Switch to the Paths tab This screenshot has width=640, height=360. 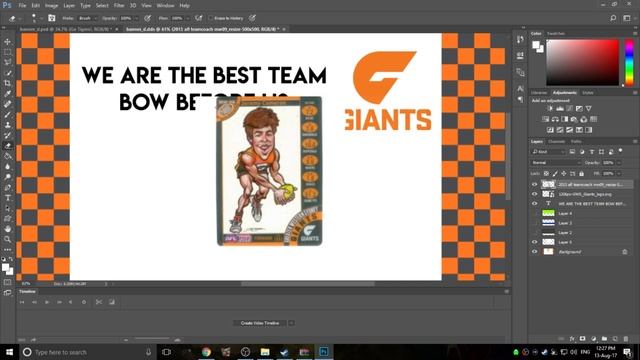pyautogui.click(x=576, y=141)
